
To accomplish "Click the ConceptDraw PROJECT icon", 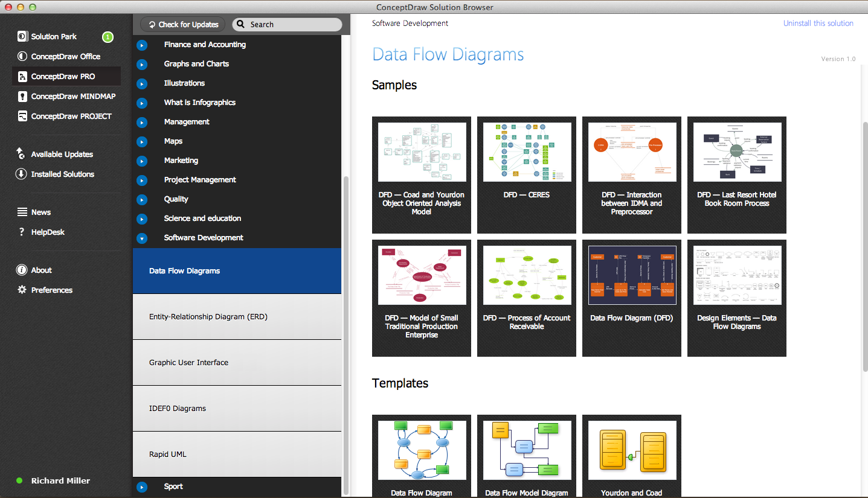I will pyautogui.click(x=22, y=116).
